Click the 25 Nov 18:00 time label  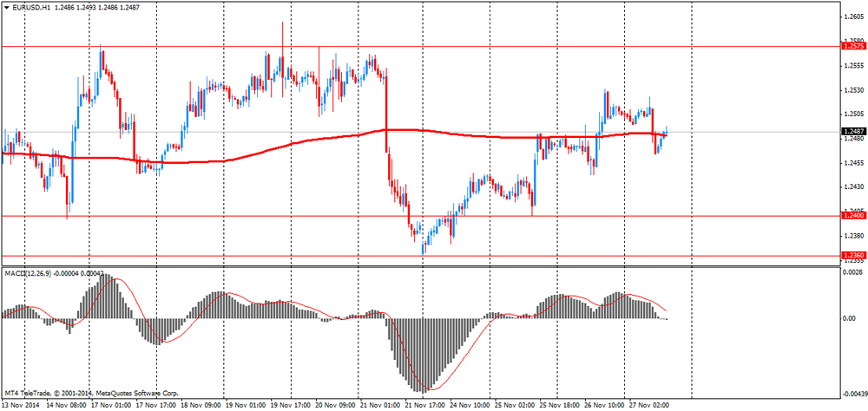tap(558, 404)
